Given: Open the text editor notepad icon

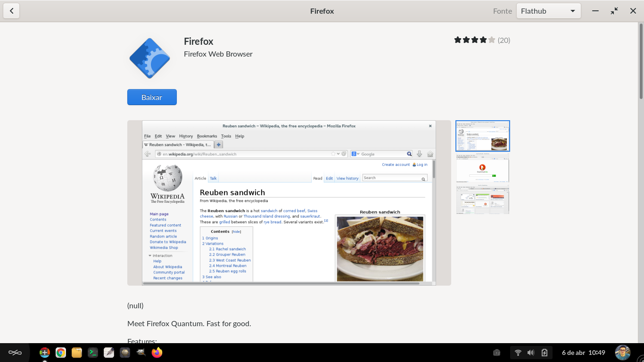Looking at the screenshot, I should click(109, 353).
